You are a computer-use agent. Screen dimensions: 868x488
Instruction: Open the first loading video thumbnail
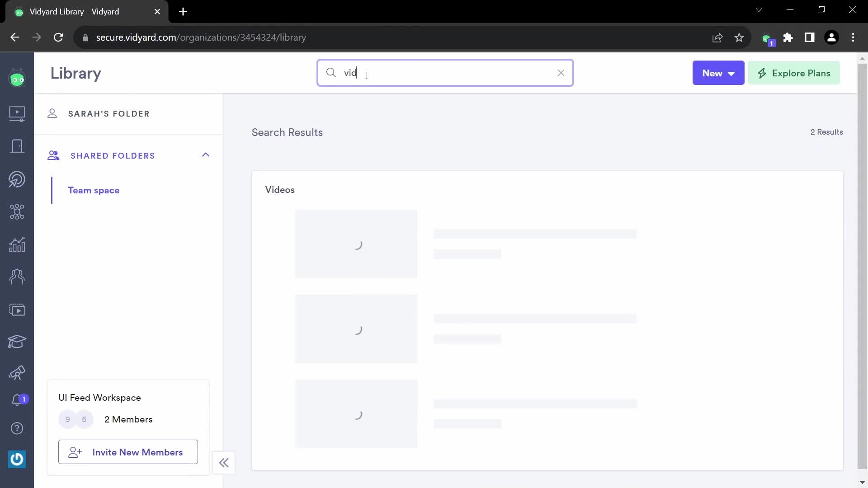click(x=356, y=244)
